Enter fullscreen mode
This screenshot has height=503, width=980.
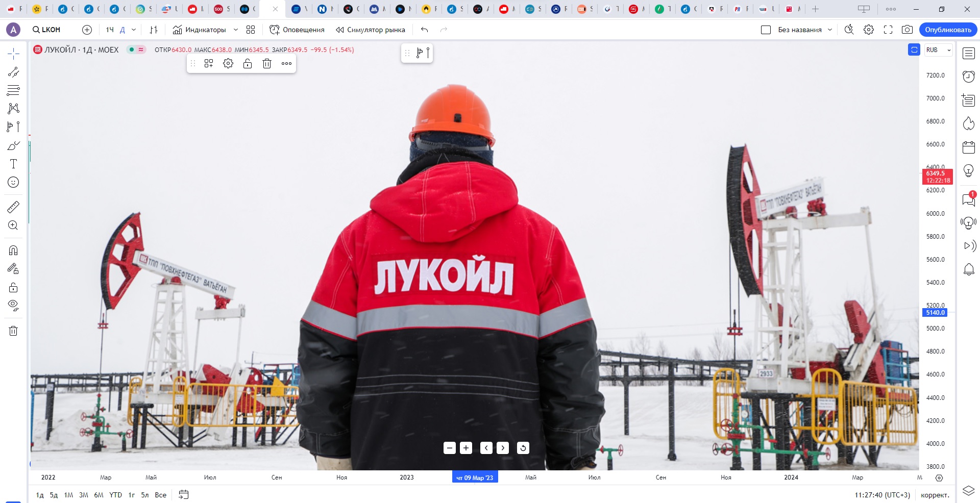[x=888, y=30]
